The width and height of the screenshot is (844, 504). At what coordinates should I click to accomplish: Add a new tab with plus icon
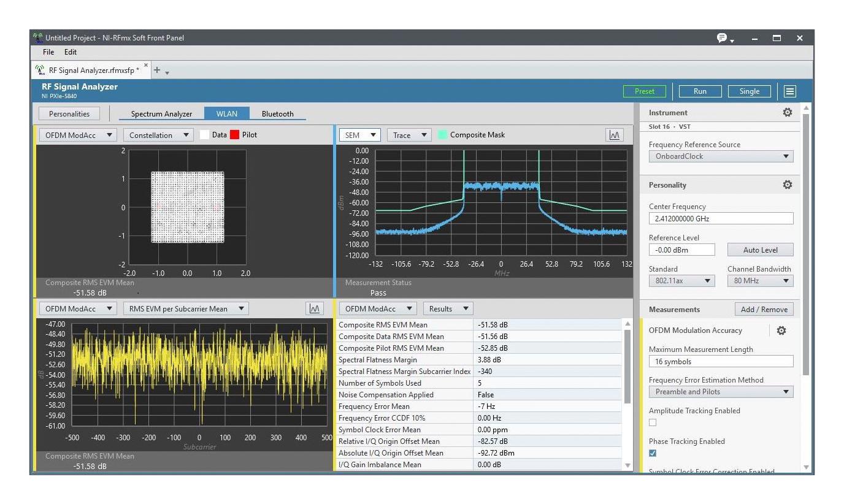(x=157, y=70)
